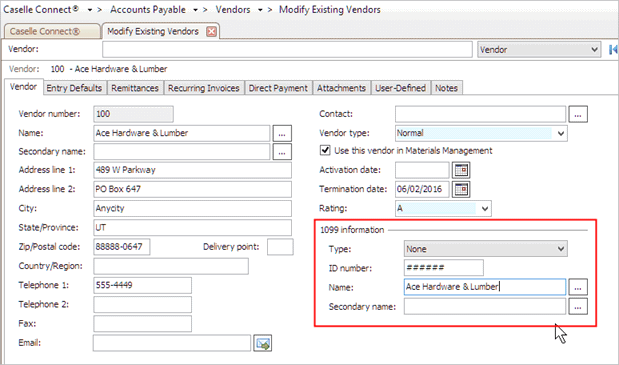Open Termination date calendar picker
The image size is (619, 365).
pyautogui.click(x=461, y=189)
